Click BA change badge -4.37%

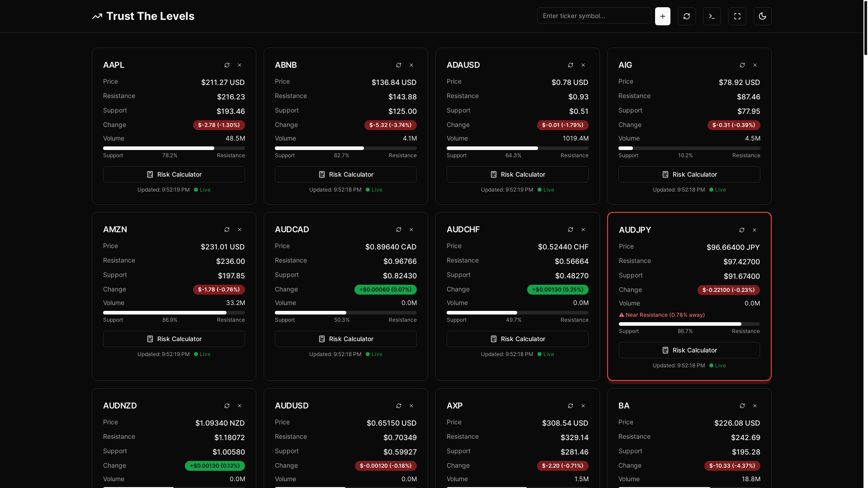pos(732,466)
